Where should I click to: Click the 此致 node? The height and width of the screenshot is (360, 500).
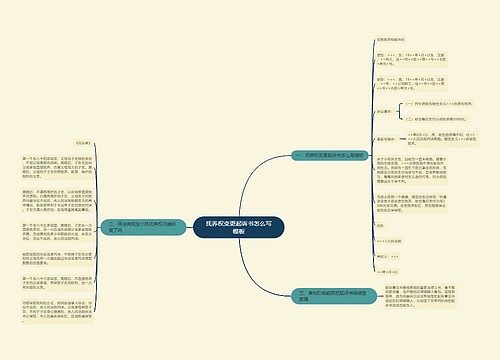pos(380,226)
